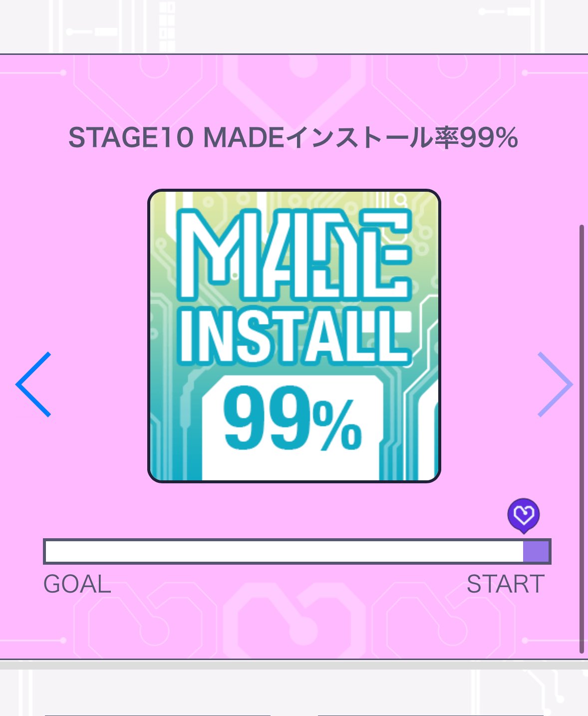
Task: Click the bottom right button outline
Action: point(430,715)
